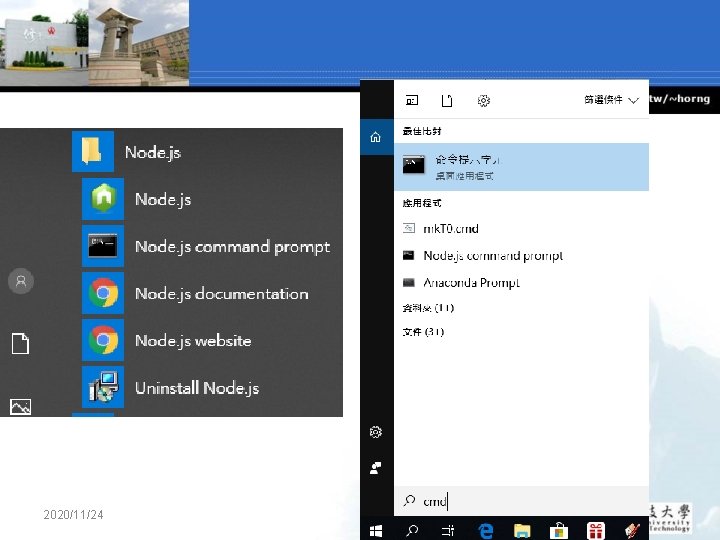This screenshot has height=540, width=720.
Task: Open Node.js documentation Chrome icon
Action: 103,293
